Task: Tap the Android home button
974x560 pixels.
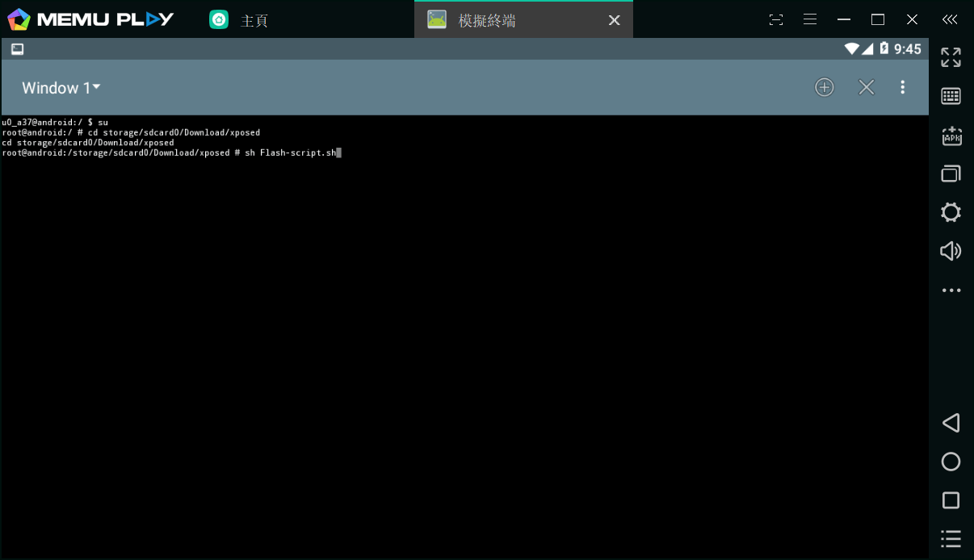Action: click(x=951, y=462)
